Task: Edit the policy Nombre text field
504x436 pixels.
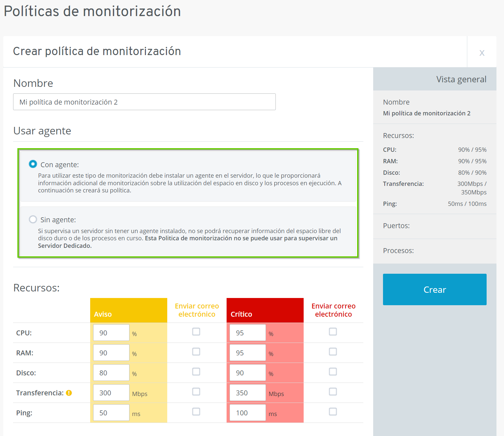Action: click(x=144, y=102)
